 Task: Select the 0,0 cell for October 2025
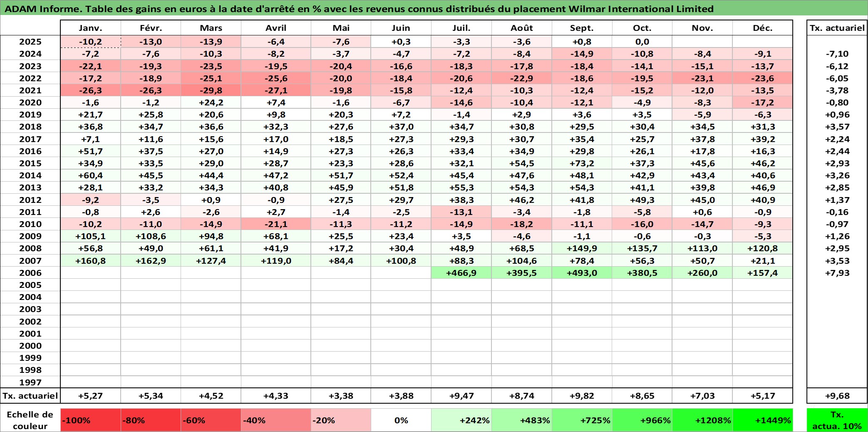pos(642,42)
